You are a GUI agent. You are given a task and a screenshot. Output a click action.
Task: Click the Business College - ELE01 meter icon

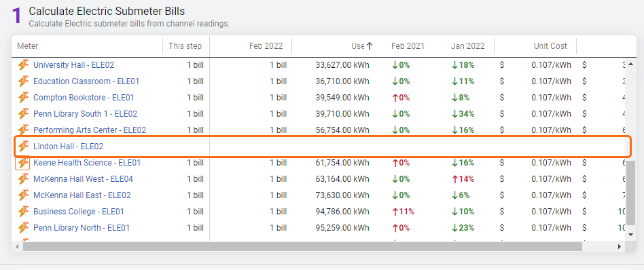coord(23,212)
